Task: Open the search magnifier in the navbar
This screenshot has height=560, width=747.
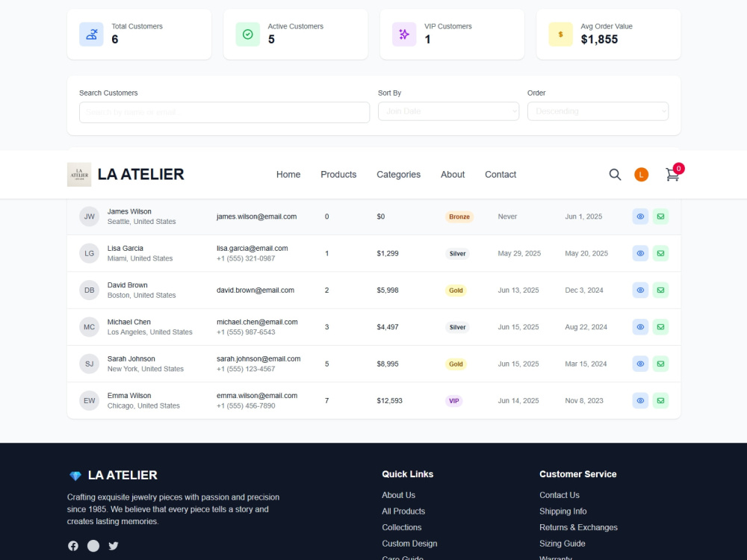Action: pyautogui.click(x=615, y=175)
